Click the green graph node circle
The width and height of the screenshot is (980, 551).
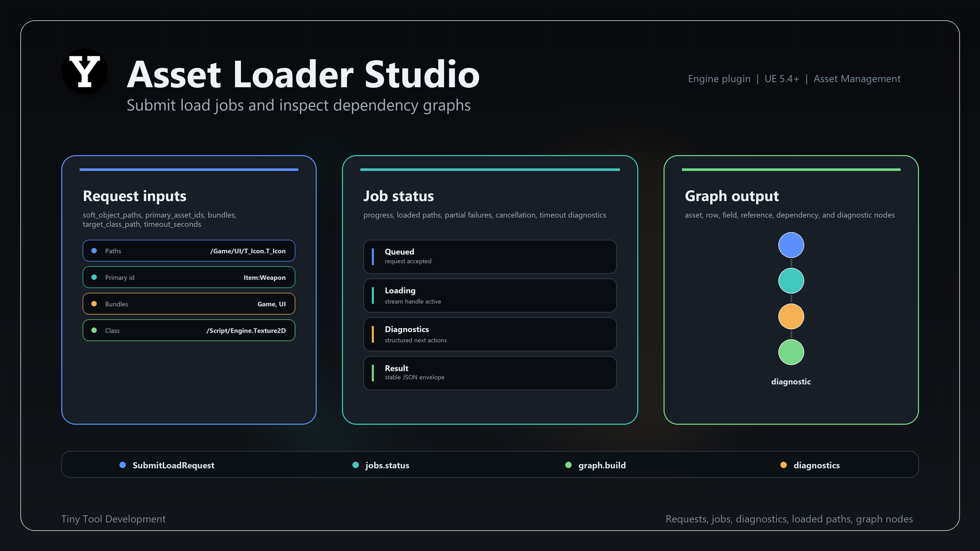(791, 352)
